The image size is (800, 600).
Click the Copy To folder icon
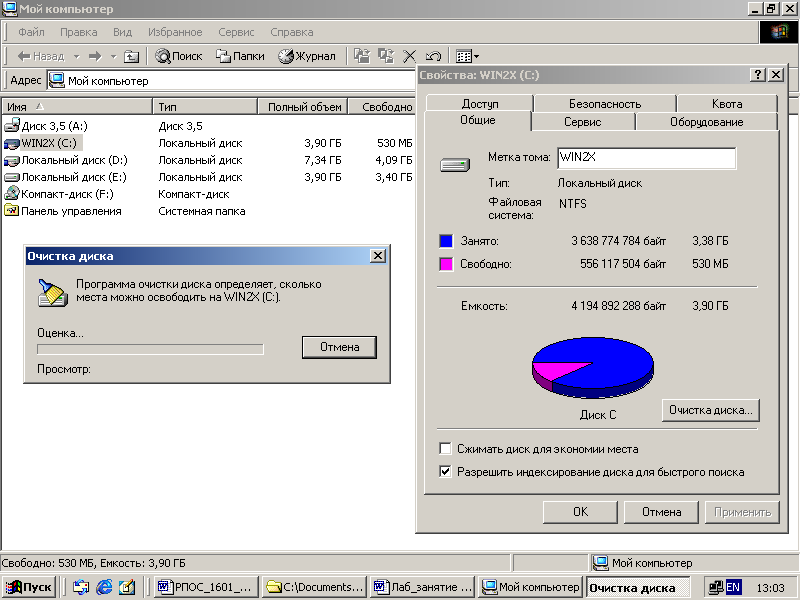[x=386, y=56]
